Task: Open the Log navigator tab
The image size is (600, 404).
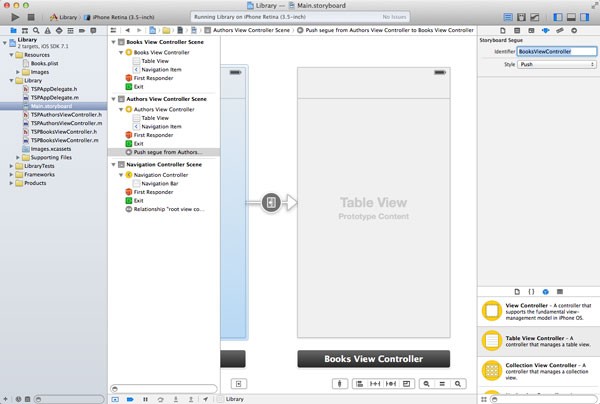Action: 93,31
